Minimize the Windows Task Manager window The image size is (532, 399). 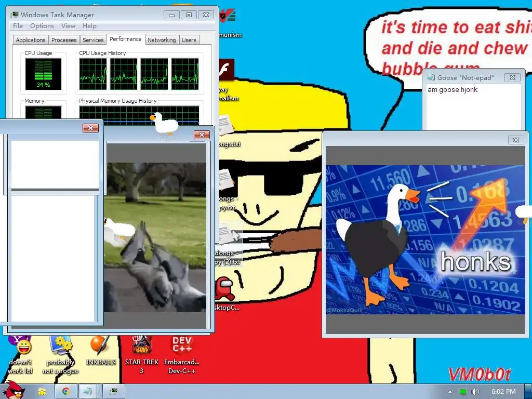pos(171,15)
